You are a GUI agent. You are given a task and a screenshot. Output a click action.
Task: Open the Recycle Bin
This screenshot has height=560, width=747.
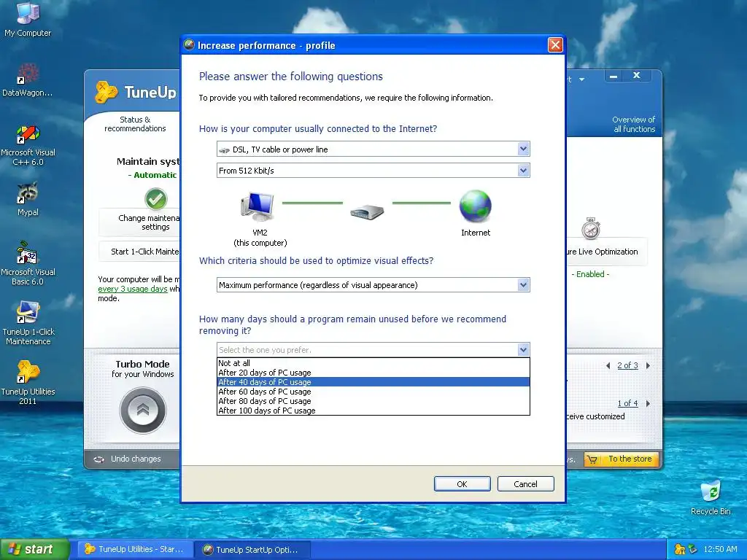pyautogui.click(x=711, y=497)
